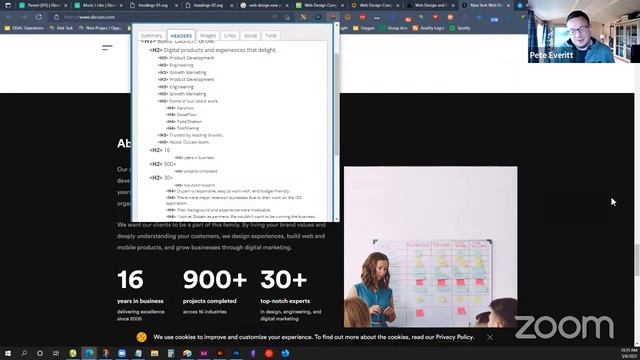640x360 pixels.
Task: Click the page vertical scrollbar thumb
Action: tap(637, 260)
